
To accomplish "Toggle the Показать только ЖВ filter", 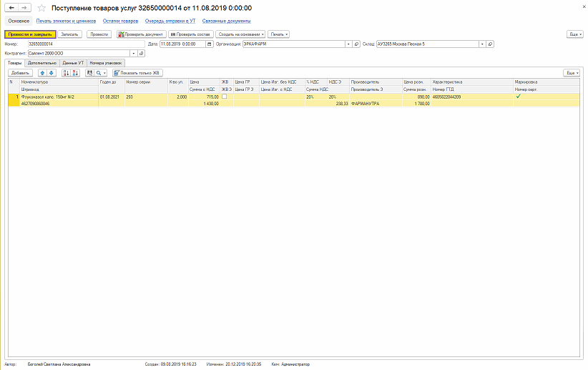I will point(138,73).
